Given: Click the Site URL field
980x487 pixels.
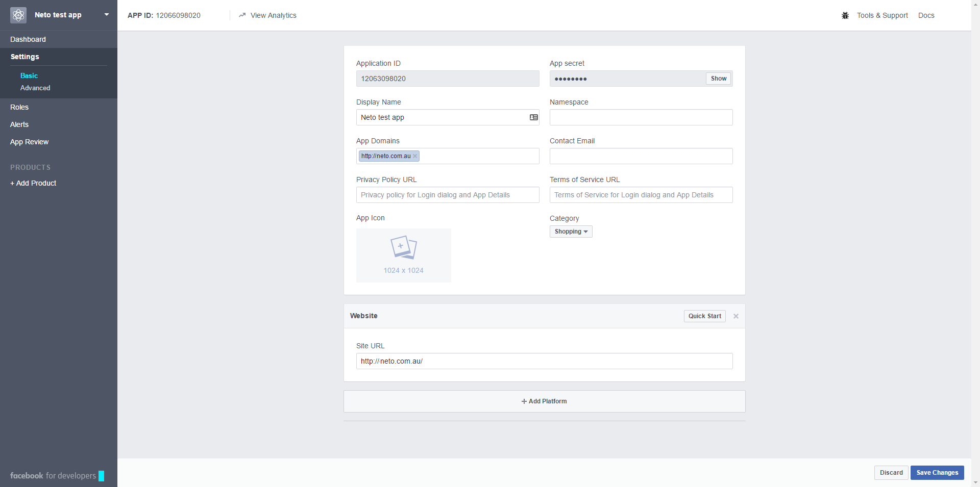Looking at the screenshot, I should [544, 361].
